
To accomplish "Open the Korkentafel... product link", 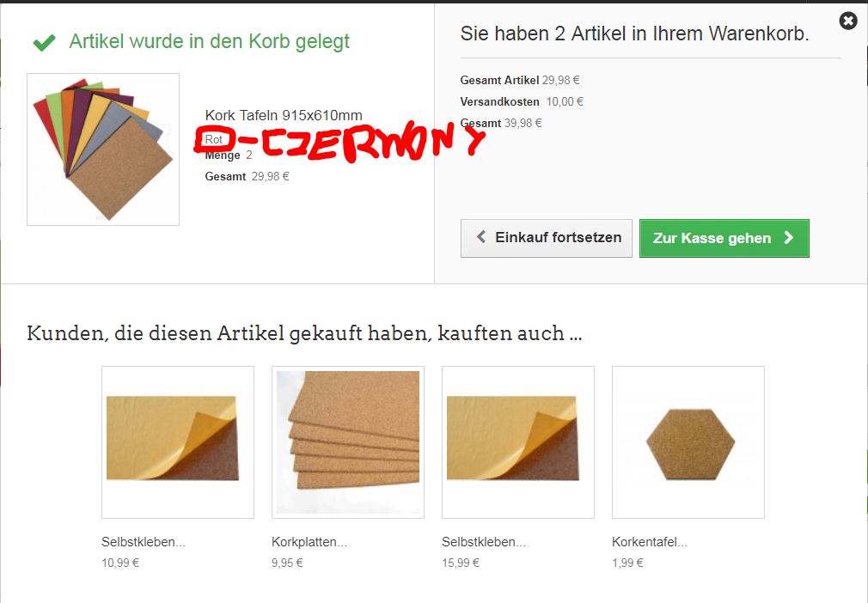I will tap(650, 542).
